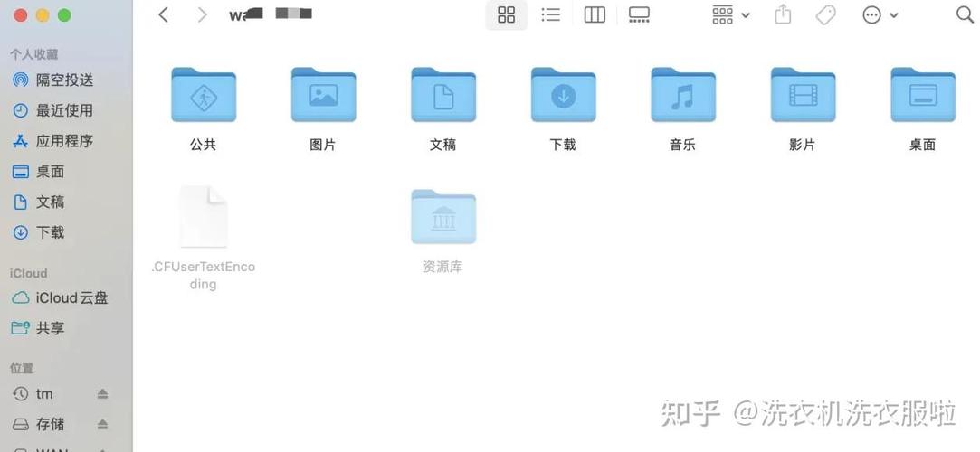Click the 公共 folder name label

[203, 145]
